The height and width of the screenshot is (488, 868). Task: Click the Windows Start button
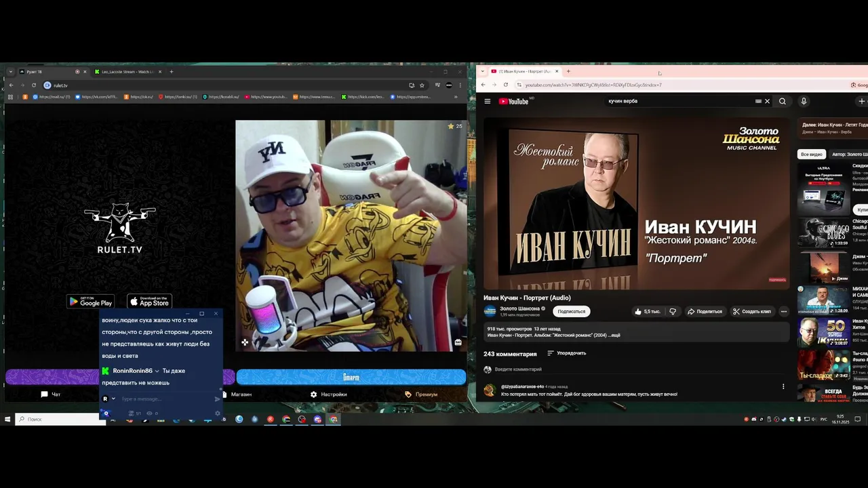tap(7, 420)
